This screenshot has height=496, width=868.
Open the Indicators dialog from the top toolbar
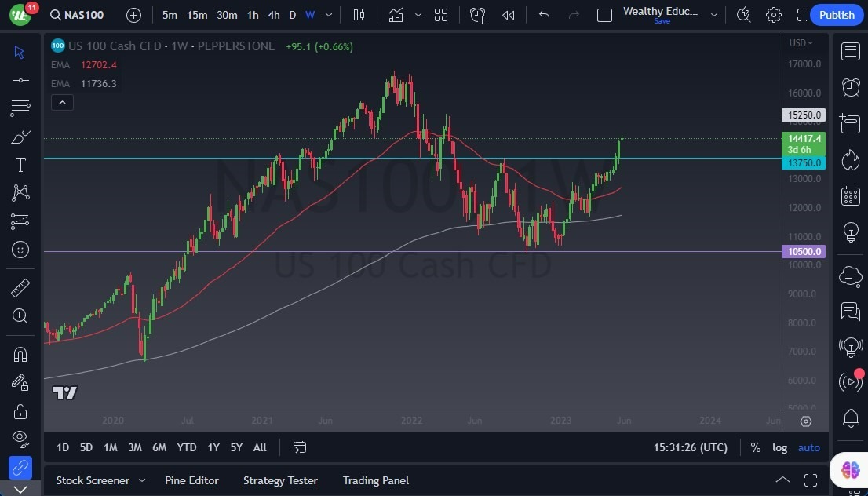[x=396, y=14]
